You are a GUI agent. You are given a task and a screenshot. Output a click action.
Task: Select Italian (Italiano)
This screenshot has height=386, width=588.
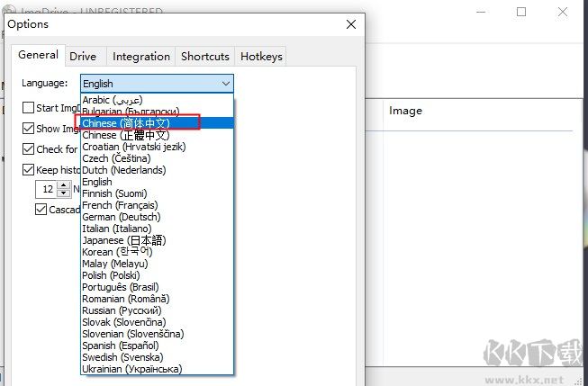click(157, 229)
